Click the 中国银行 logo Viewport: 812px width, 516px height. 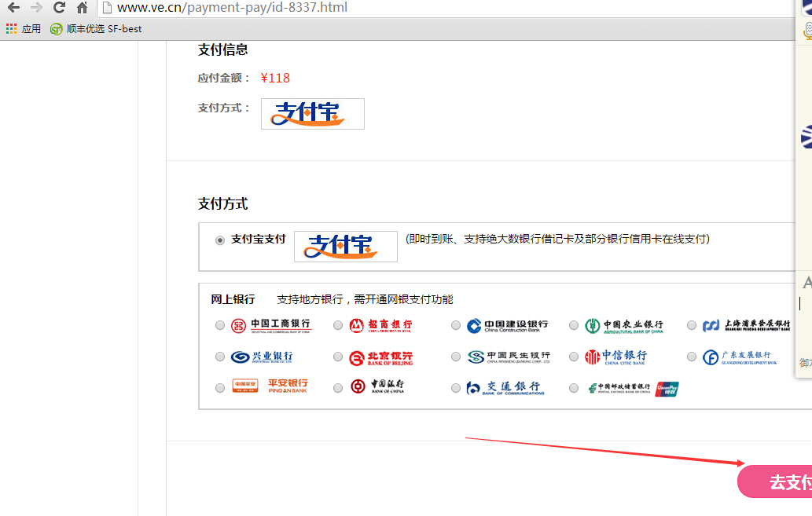(377, 386)
